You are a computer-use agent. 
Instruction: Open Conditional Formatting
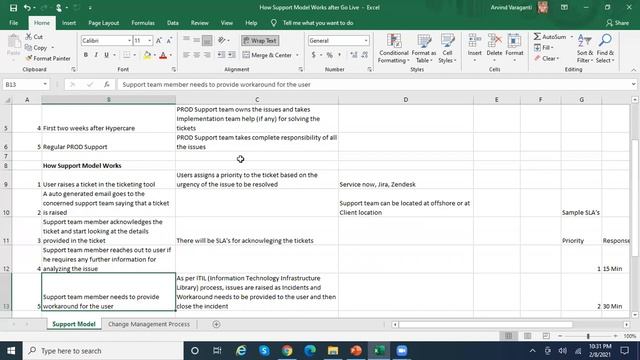pyautogui.click(x=393, y=49)
